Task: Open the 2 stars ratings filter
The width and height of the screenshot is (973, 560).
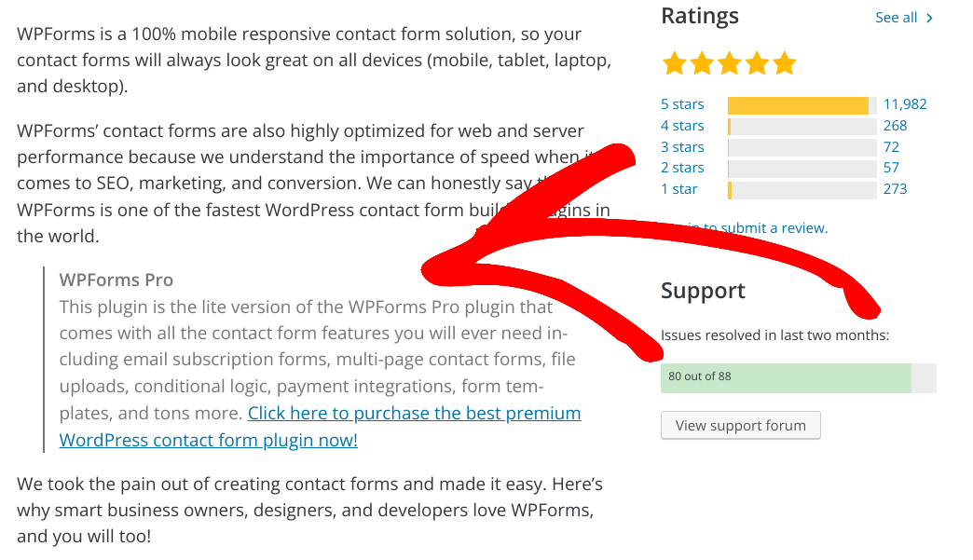Action: point(681,167)
